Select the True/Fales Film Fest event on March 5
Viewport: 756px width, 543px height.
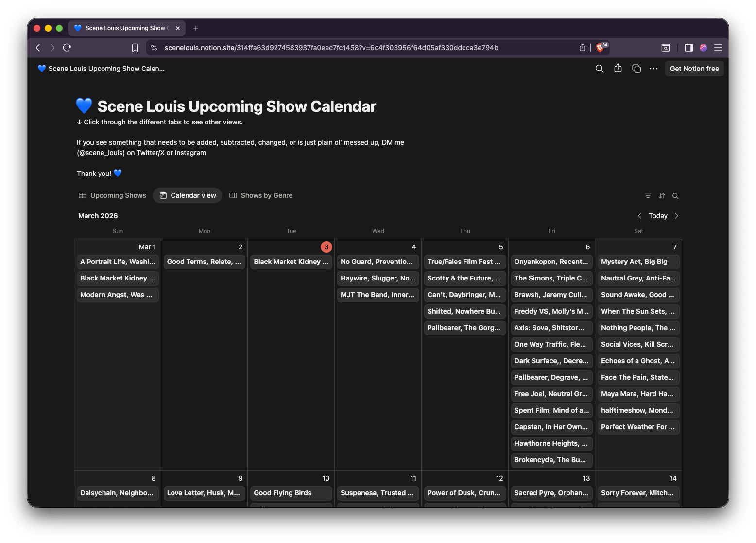tap(464, 262)
